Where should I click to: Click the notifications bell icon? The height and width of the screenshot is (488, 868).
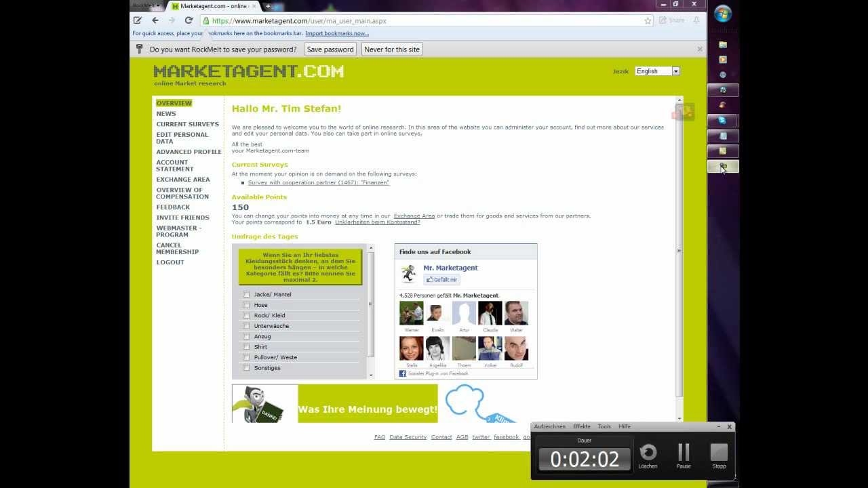(696, 20)
